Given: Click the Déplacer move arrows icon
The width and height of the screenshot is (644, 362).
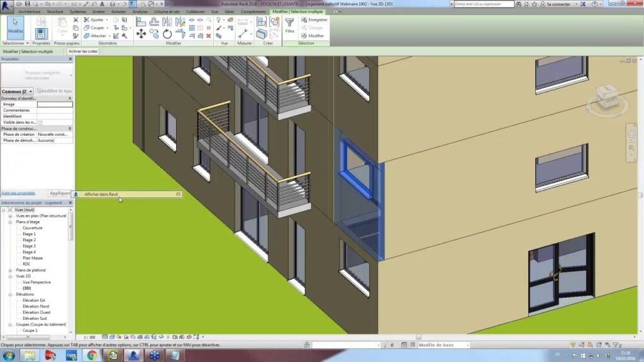Looking at the screenshot, I should [x=141, y=34].
